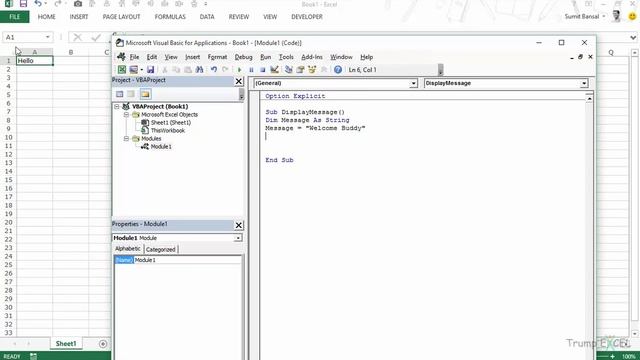The image size is (640, 360).
Task: Open the VBA Insert menu
Action: [x=192, y=57]
